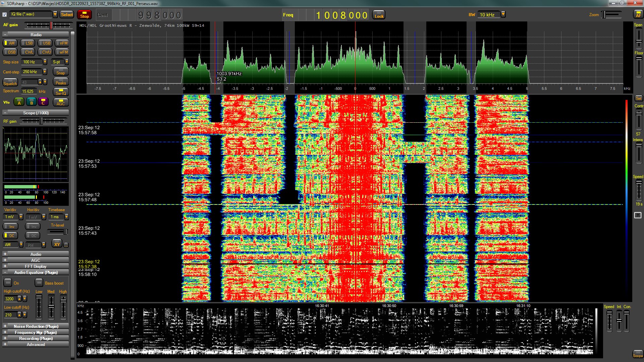This screenshot has width=644, height=362.
Task: Click the frequency Lock icon
Action: [379, 15]
